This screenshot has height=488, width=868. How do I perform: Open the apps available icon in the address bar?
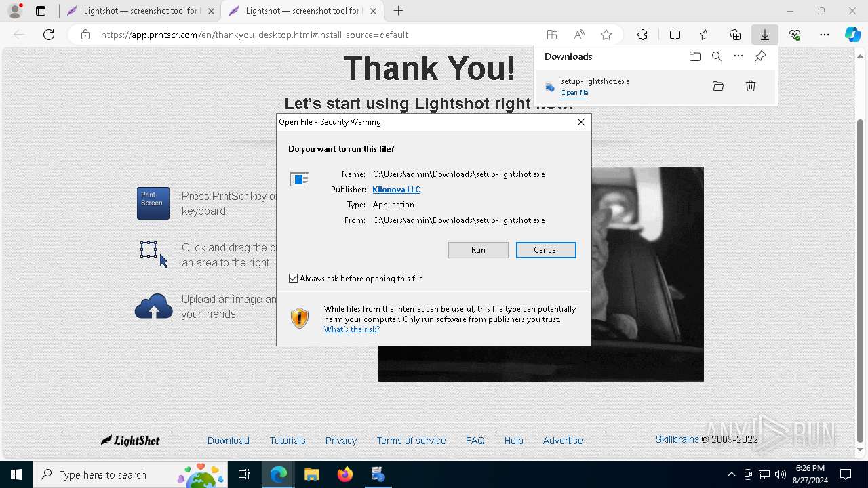click(552, 35)
